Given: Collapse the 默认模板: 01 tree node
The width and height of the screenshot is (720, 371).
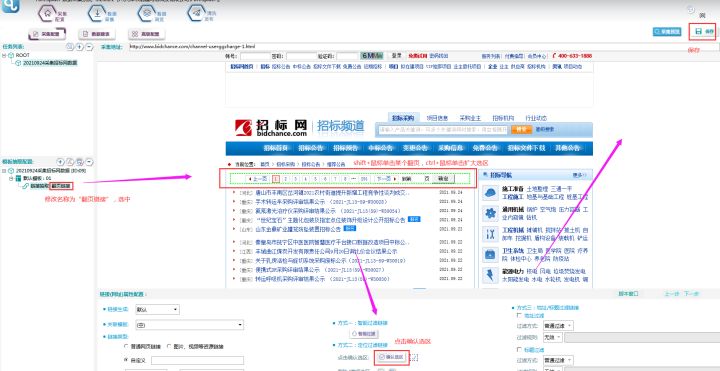Looking at the screenshot, I should [x=11, y=178].
